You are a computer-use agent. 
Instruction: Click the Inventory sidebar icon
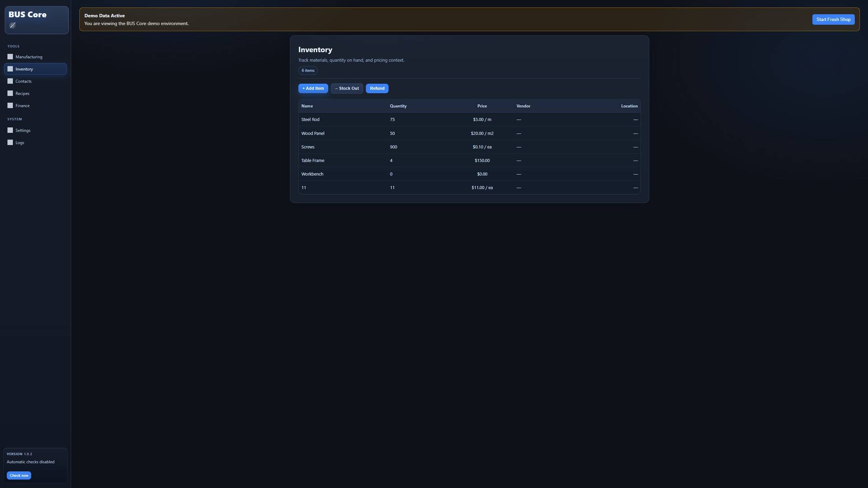pos(10,69)
